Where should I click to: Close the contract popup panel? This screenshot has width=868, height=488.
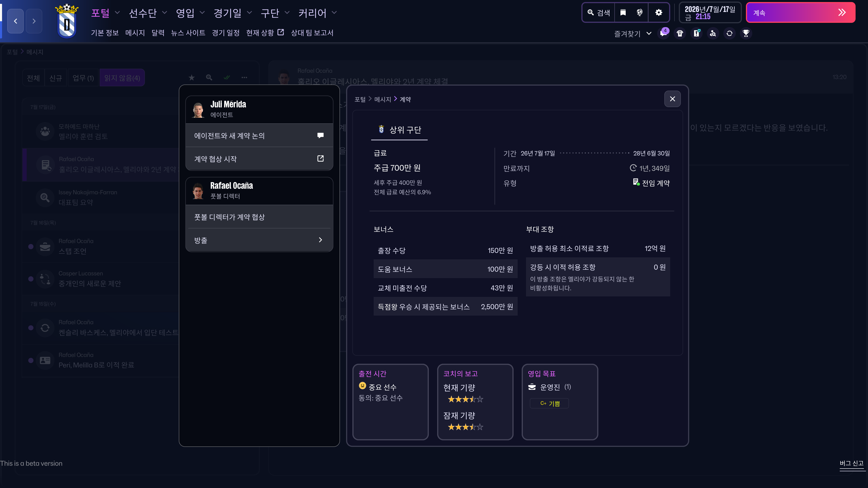(x=672, y=99)
